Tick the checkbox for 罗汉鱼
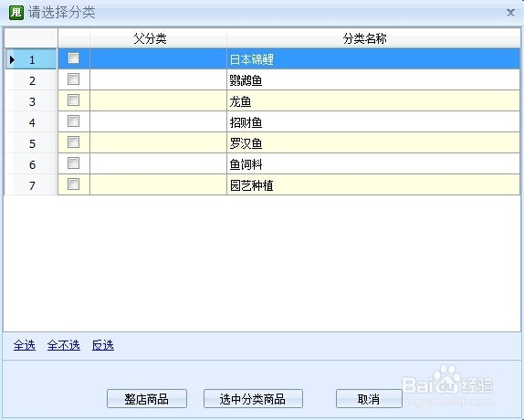This screenshot has height=420, width=524. click(x=73, y=142)
